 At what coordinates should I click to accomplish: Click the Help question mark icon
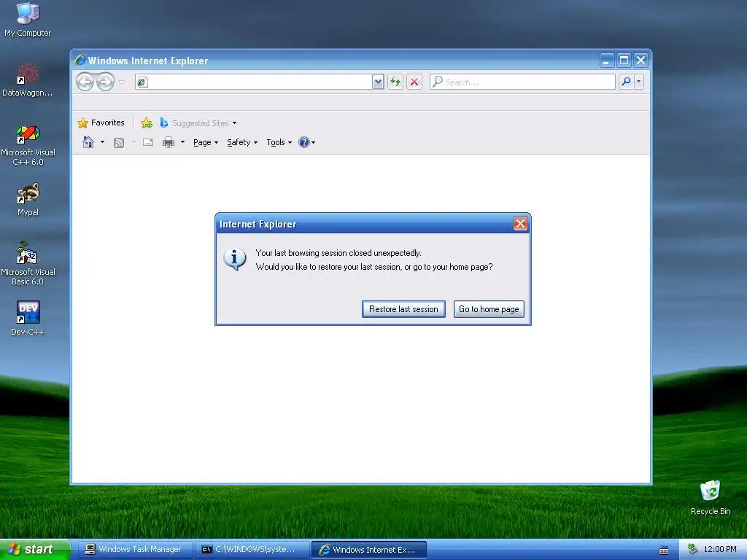click(x=304, y=142)
